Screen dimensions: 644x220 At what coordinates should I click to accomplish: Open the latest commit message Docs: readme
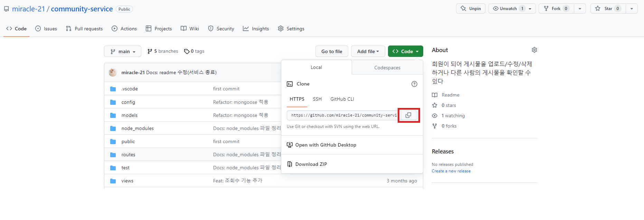[x=181, y=72]
